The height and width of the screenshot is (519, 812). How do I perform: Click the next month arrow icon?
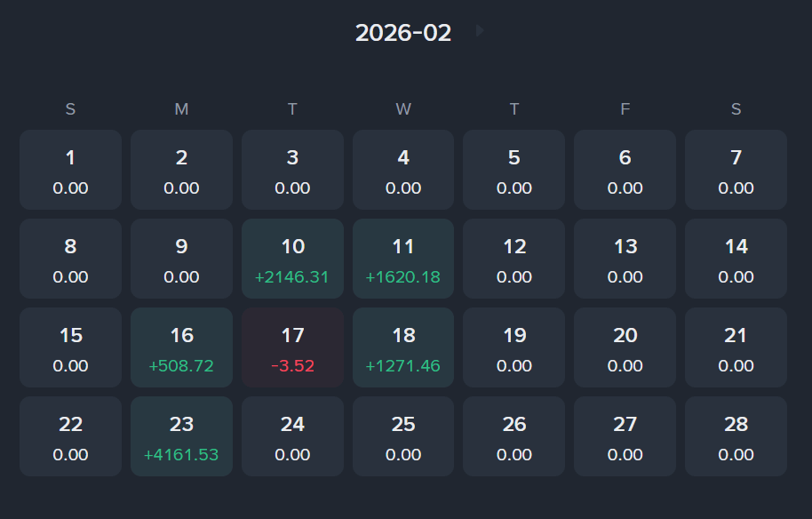(480, 31)
